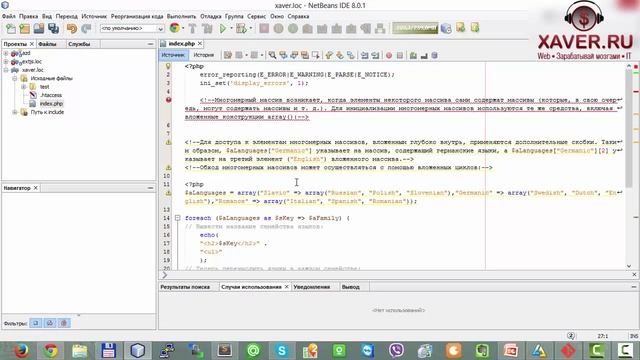The width and height of the screenshot is (640, 360).
Task: Click the Open Project toolbar icon
Action: [39, 29]
